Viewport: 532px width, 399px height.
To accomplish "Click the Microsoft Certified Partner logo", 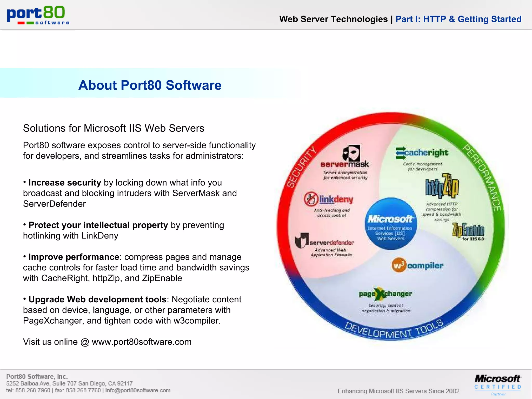I will tap(497, 384).
